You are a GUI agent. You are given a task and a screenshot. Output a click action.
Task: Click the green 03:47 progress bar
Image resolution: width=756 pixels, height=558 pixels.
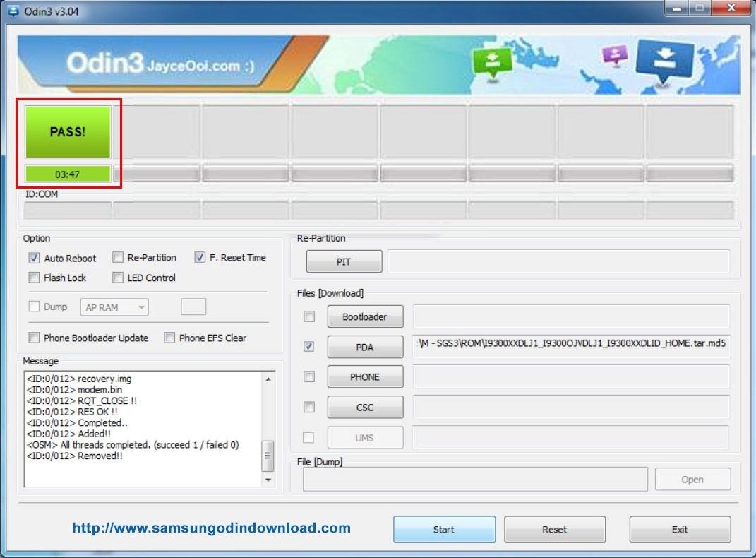pyautogui.click(x=68, y=174)
